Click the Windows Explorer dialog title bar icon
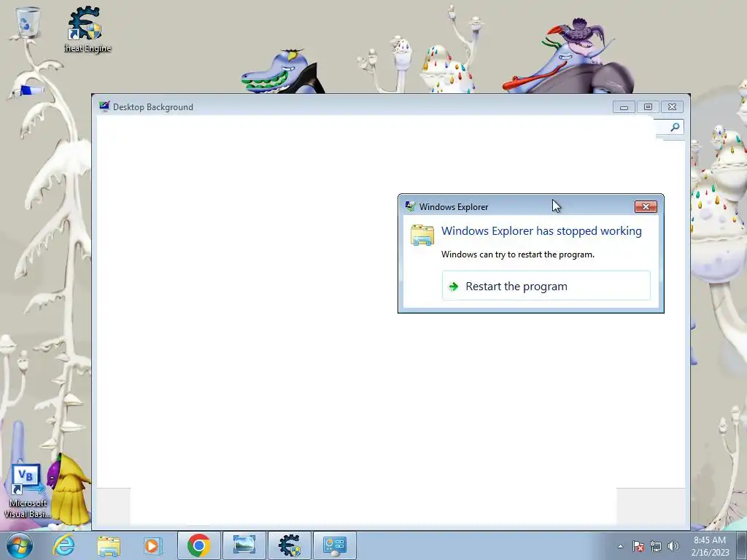Image resolution: width=747 pixels, height=560 pixels. tap(410, 206)
